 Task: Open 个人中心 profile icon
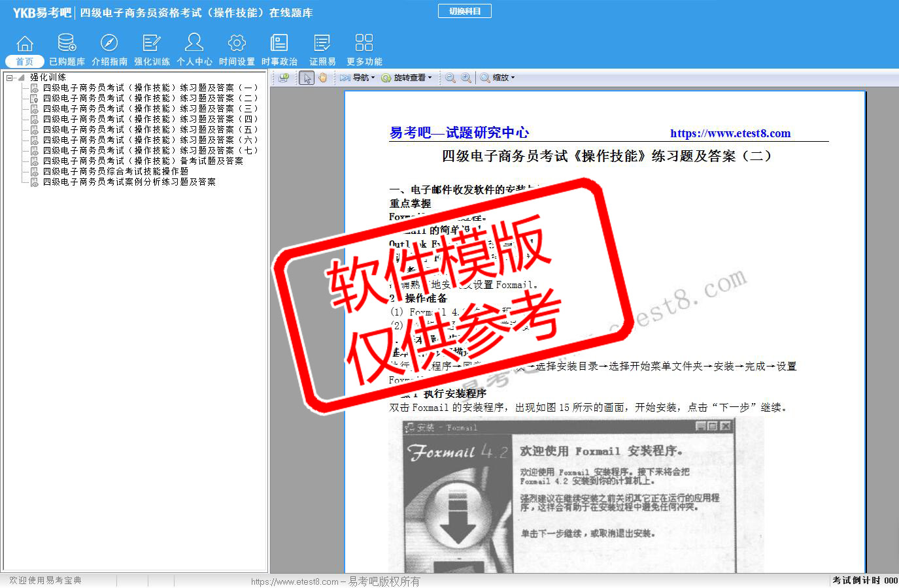[x=194, y=50]
